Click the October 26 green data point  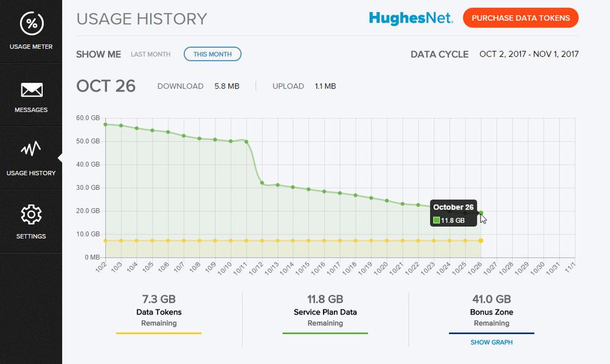coord(481,213)
